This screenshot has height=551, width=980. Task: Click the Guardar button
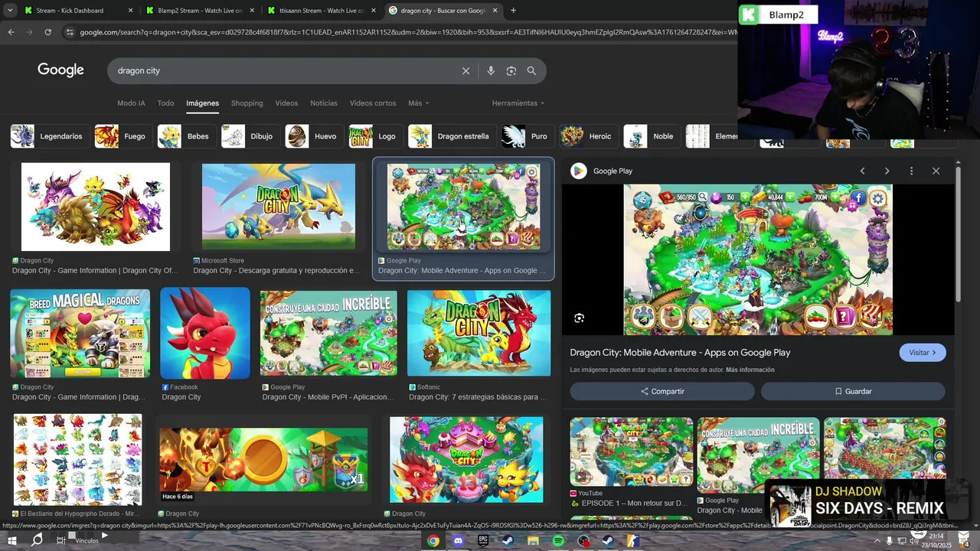tap(853, 391)
